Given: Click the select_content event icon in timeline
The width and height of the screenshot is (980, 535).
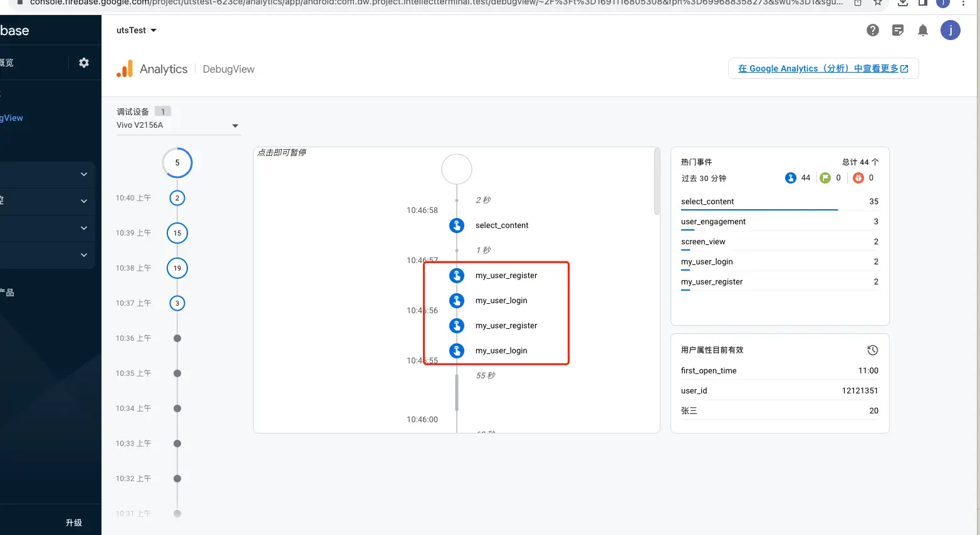Looking at the screenshot, I should 457,226.
